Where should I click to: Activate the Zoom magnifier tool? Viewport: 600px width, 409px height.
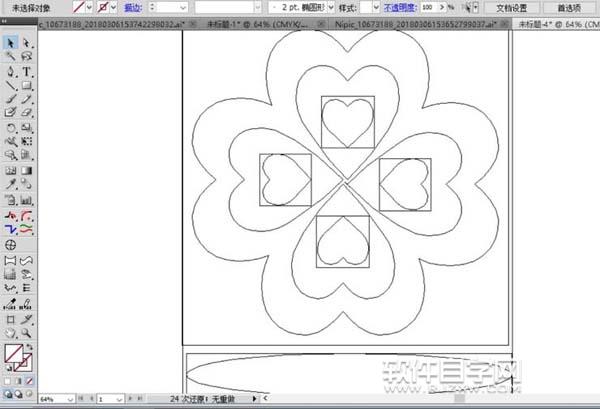coord(27,333)
